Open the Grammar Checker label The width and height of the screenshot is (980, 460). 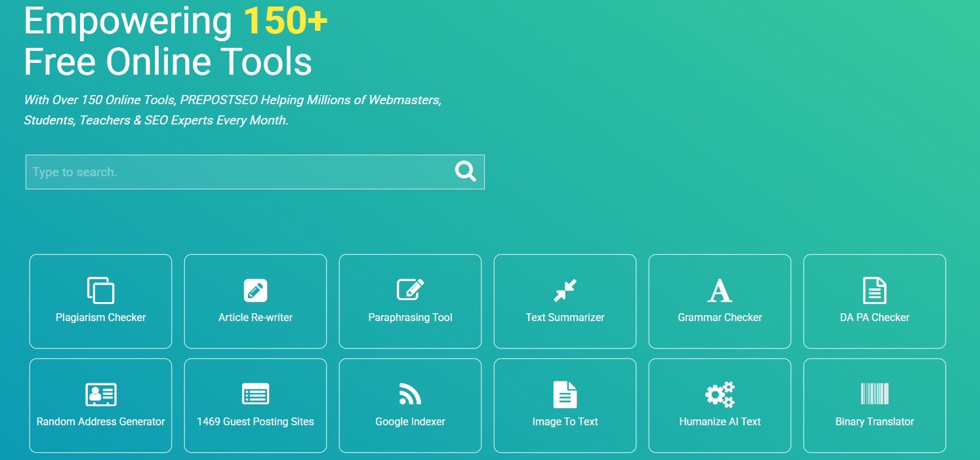[x=720, y=317]
